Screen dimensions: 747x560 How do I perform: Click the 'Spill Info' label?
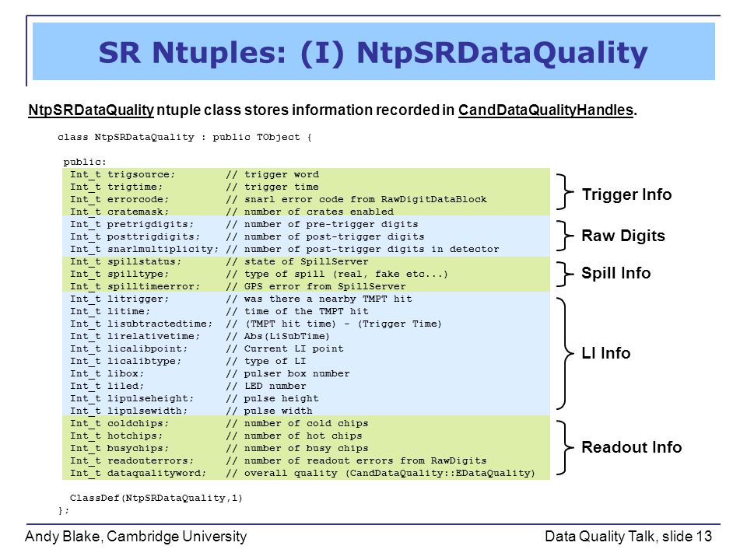click(x=616, y=273)
